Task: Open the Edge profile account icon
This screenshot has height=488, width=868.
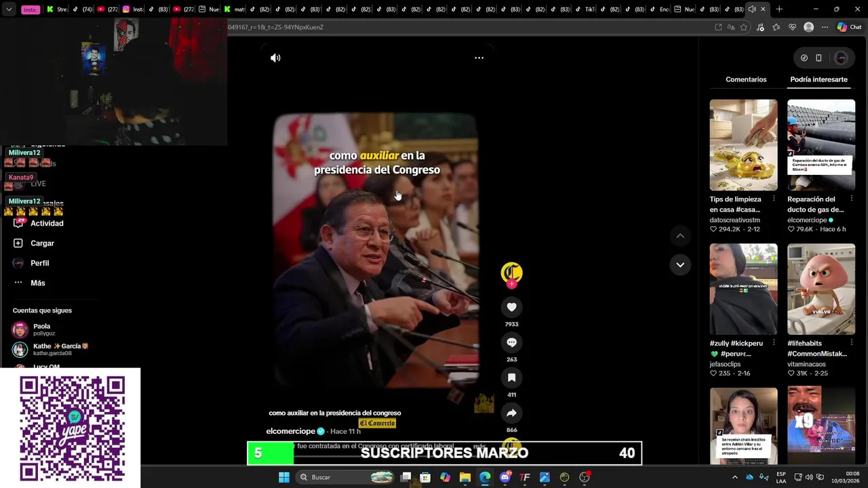Action: point(808,27)
